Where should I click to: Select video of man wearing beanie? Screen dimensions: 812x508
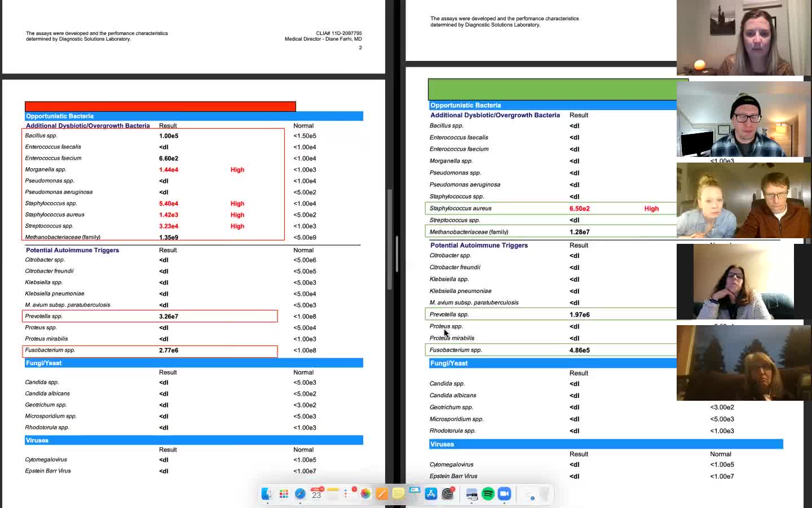point(744,119)
